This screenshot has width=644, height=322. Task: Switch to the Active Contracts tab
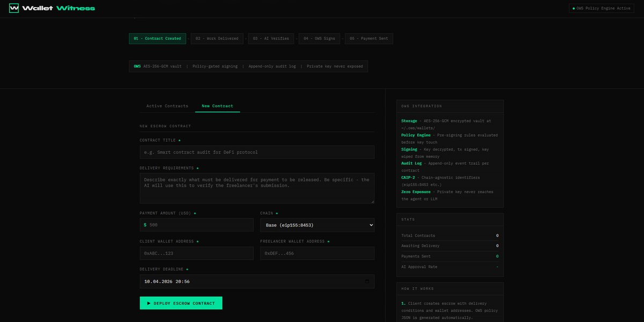tap(167, 106)
